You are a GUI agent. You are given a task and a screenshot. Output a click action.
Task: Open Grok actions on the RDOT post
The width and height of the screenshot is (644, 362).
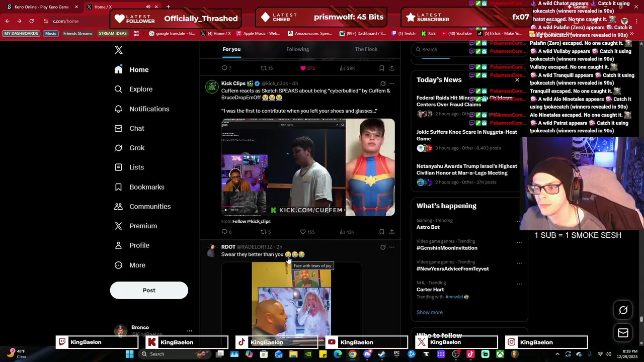(x=383, y=247)
